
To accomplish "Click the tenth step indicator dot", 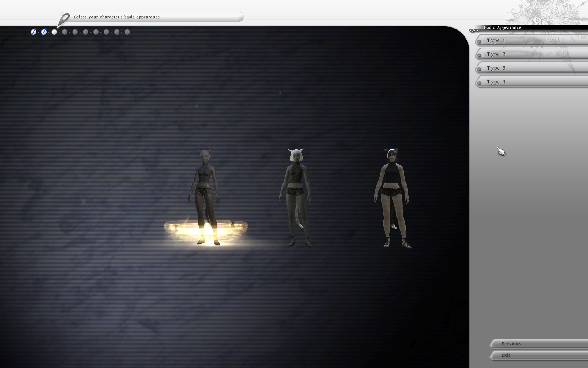I will [x=127, y=32].
